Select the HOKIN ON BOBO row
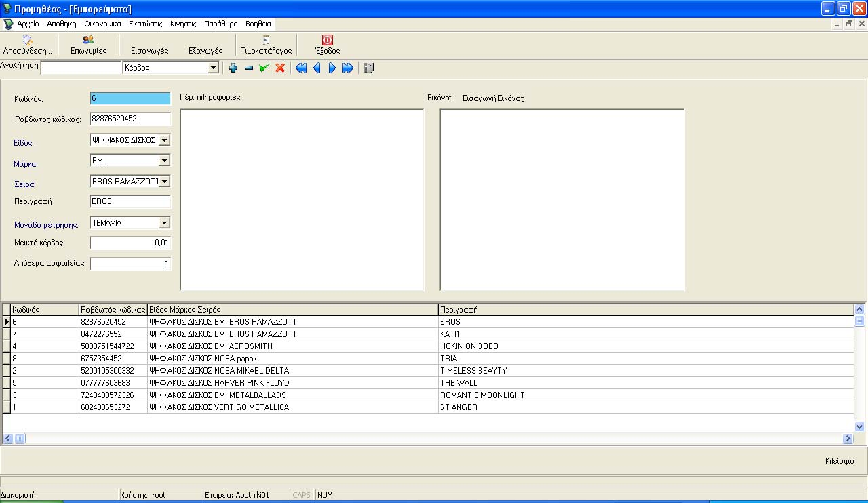 [x=428, y=346]
